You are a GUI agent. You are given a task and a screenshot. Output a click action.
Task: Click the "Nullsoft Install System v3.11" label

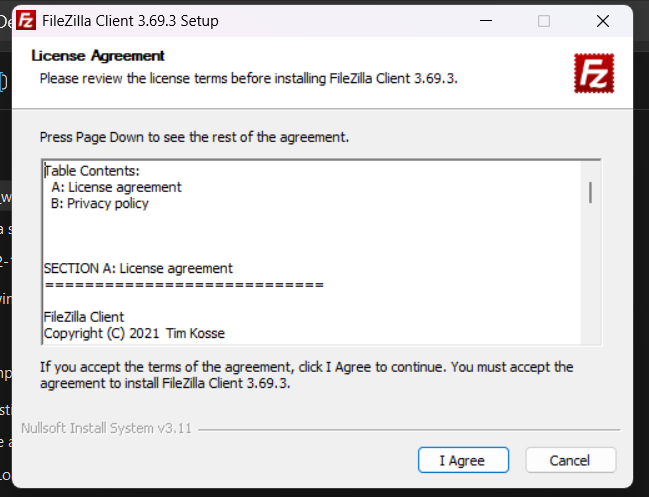[x=106, y=429]
